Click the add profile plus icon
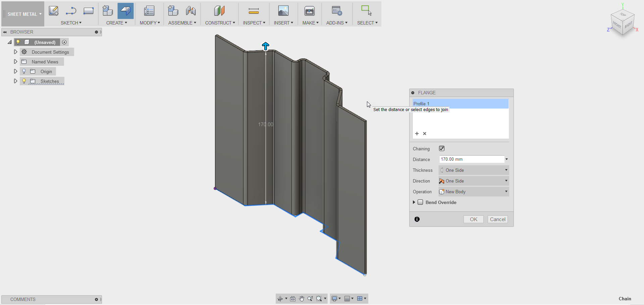The height and width of the screenshot is (305, 644). 417,134
